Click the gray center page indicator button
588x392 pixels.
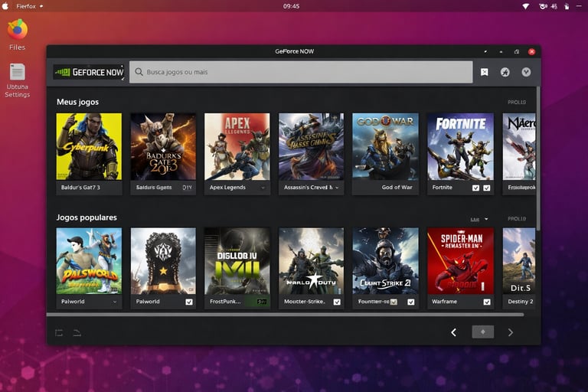point(482,332)
